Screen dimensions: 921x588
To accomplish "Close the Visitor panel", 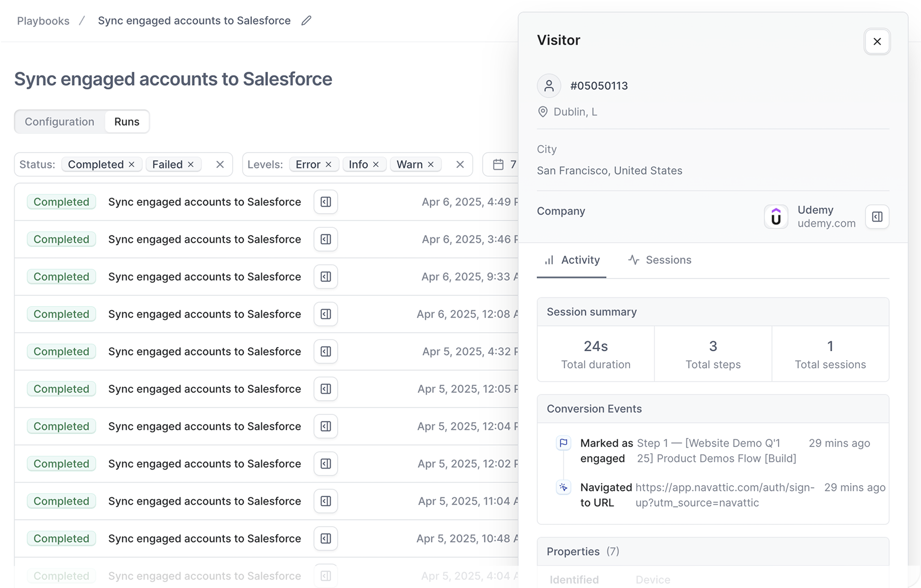I will click(877, 42).
